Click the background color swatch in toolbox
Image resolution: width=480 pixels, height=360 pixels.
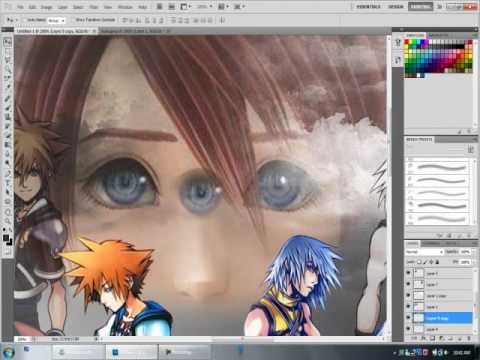pos(9,242)
